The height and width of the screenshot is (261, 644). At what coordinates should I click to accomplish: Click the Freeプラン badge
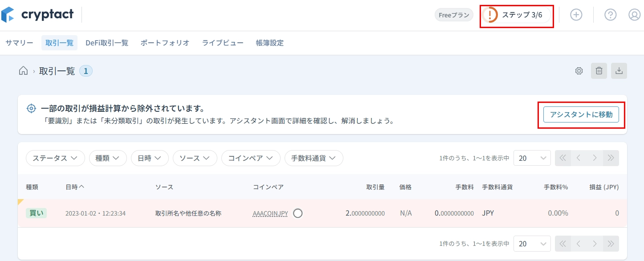click(x=454, y=15)
